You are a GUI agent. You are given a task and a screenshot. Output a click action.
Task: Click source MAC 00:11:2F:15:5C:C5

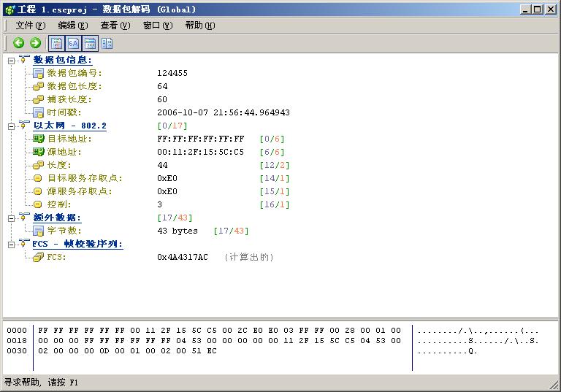[x=200, y=152]
